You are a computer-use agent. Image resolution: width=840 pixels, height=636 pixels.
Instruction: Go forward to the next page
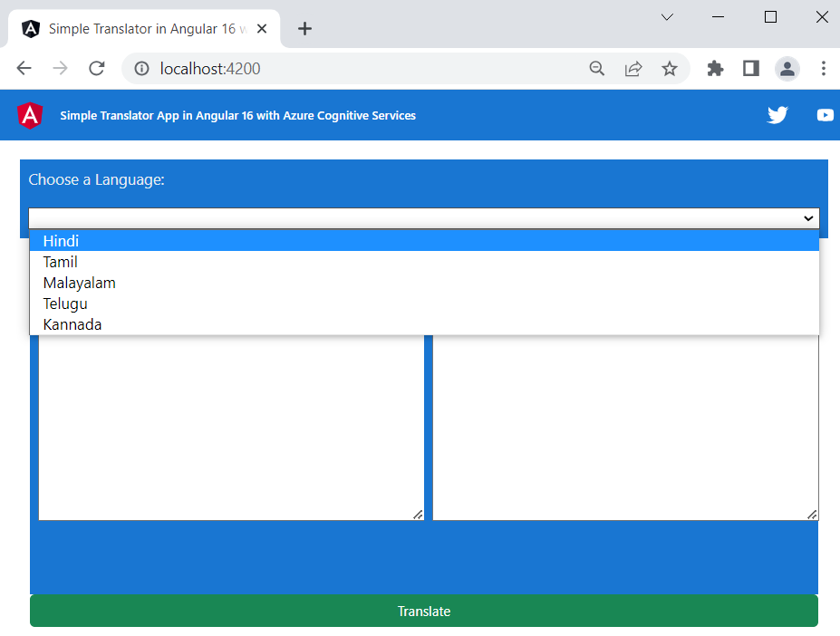pyautogui.click(x=60, y=68)
